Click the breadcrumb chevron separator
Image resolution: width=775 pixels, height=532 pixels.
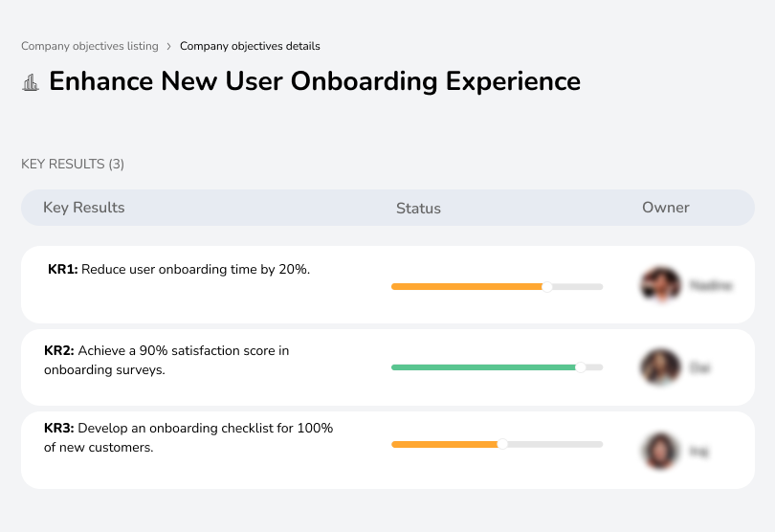point(169,47)
